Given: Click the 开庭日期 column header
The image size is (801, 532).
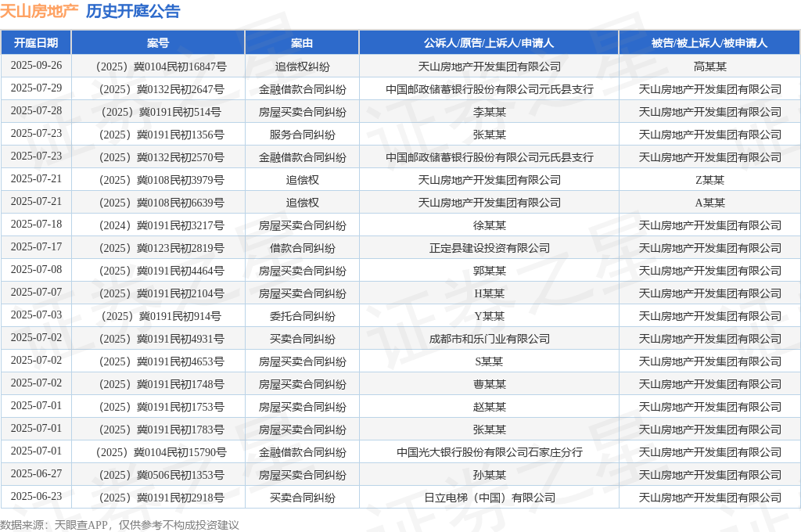Looking at the screenshot, I should [x=36, y=43].
